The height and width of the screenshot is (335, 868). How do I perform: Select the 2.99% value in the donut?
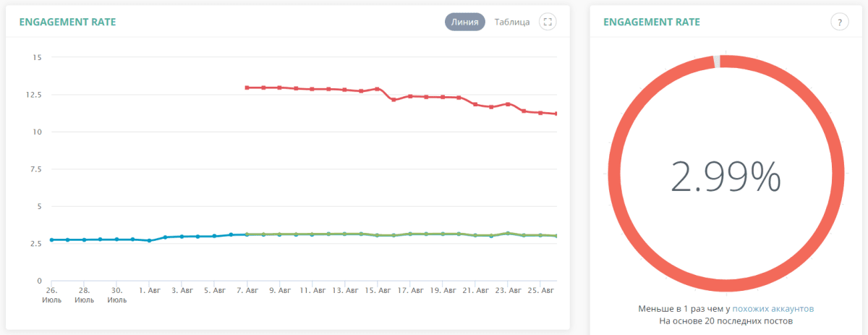726,176
